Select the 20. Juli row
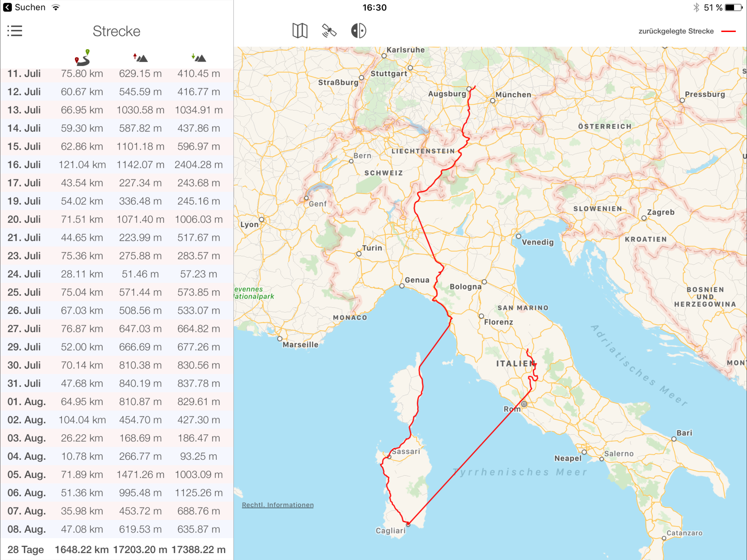The image size is (747, 560). 116,219
